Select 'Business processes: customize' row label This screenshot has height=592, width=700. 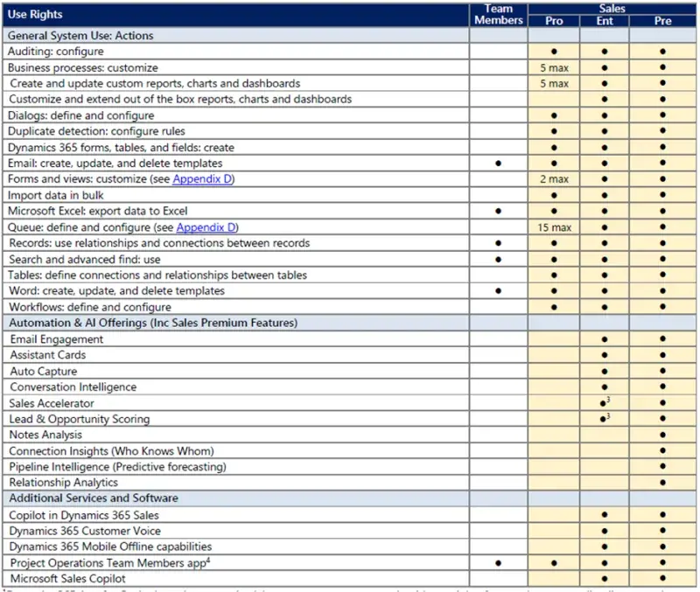click(x=82, y=68)
